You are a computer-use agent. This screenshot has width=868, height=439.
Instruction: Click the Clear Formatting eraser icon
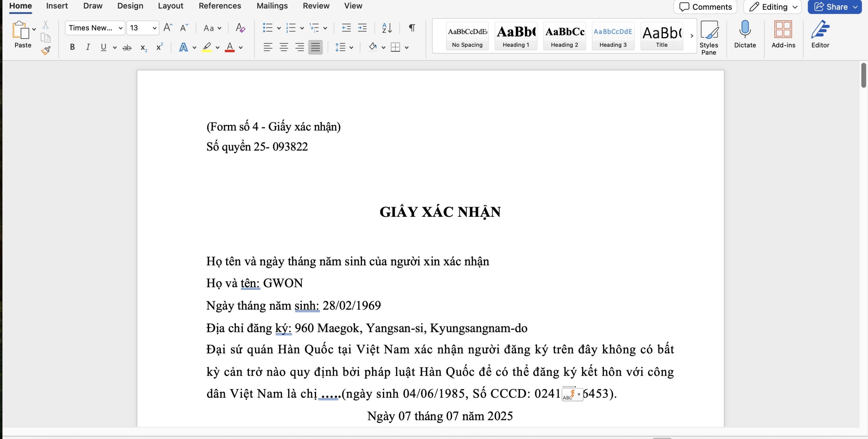coord(240,28)
